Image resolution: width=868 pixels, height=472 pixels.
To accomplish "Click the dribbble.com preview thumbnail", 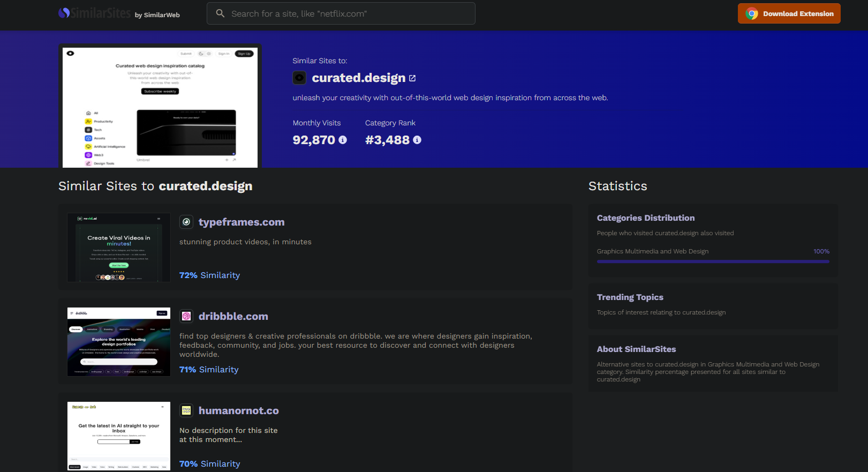I will tap(119, 342).
